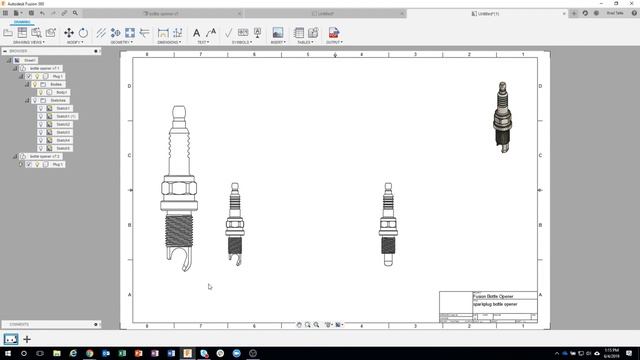Select the Leader text tool
Screen dimensions: 640x360
pos(211,33)
